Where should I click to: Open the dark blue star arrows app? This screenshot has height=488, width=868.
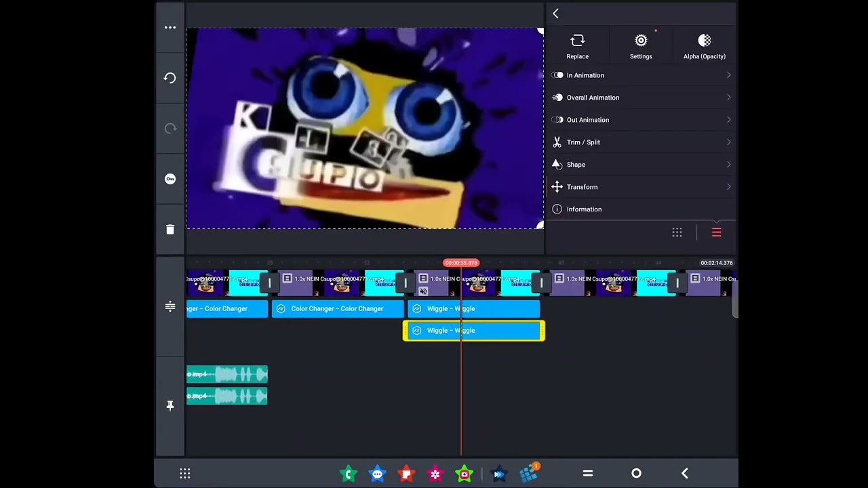(x=500, y=474)
